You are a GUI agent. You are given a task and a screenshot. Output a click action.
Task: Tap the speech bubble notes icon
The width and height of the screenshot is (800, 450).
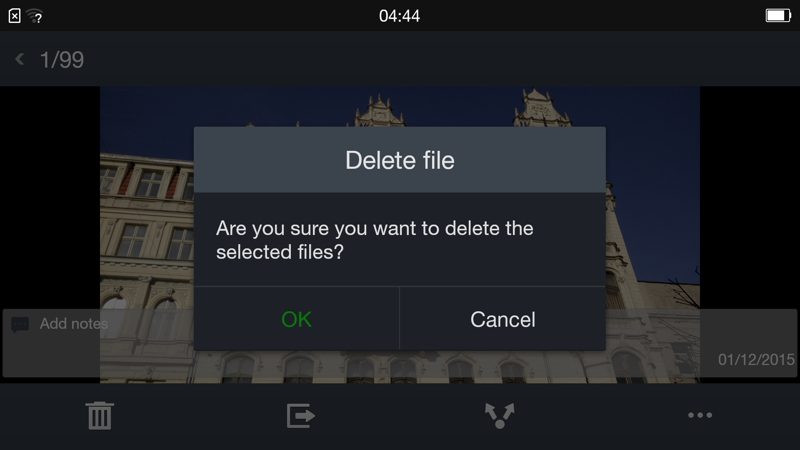[20, 324]
